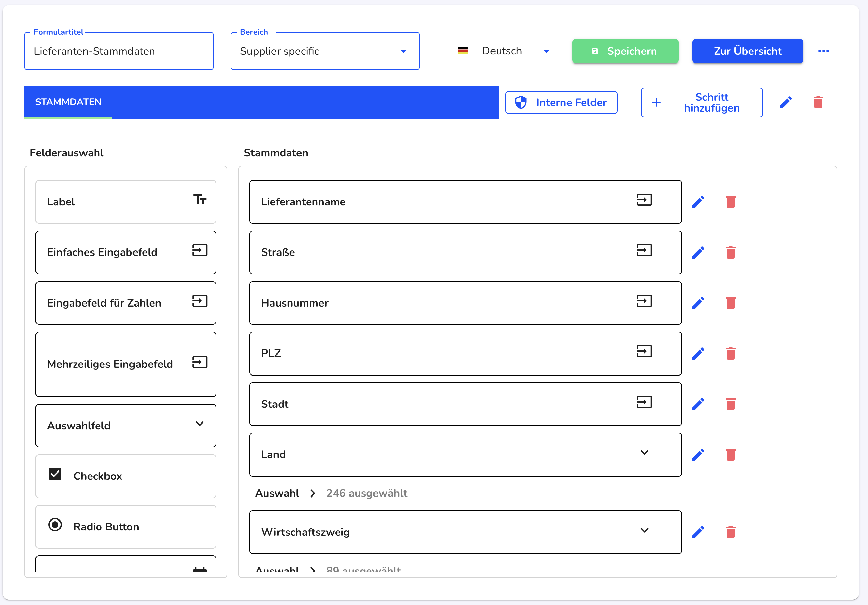Select the Radio Button field type
This screenshot has height=605, width=868.
click(x=126, y=527)
